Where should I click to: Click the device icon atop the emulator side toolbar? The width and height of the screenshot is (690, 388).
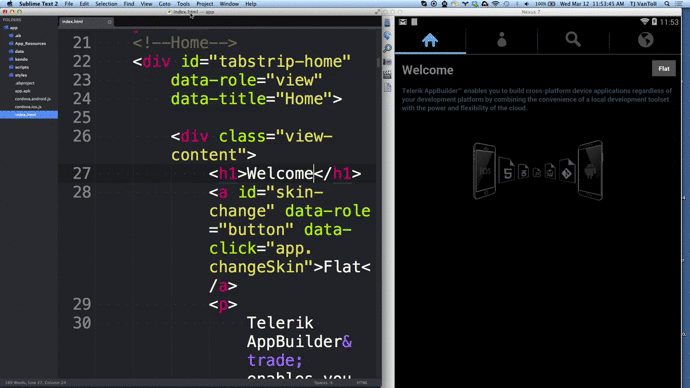387,23
